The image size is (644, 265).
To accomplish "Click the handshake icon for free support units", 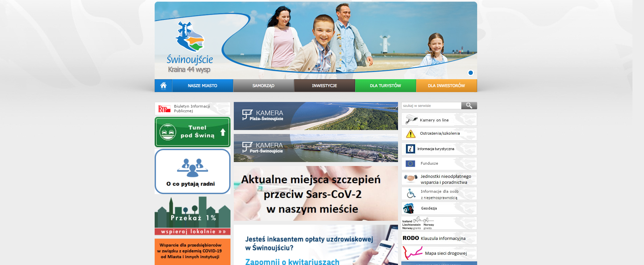I will [x=411, y=179].
